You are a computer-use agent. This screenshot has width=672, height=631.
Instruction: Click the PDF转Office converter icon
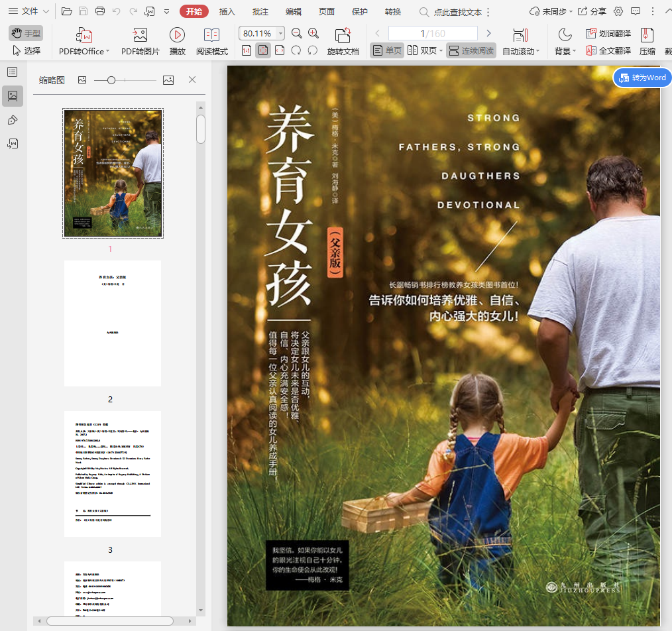pos(84,36)
